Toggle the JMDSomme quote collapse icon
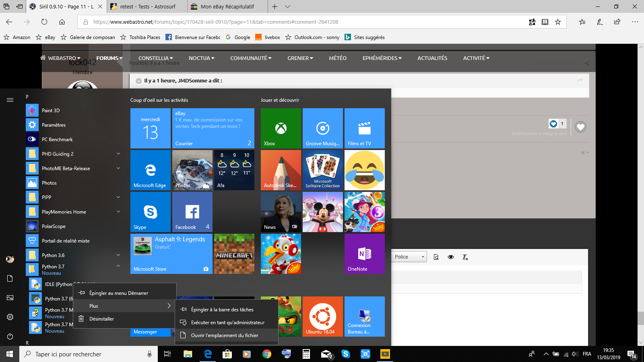Screen dimensions: 644x362 [138, 81]
